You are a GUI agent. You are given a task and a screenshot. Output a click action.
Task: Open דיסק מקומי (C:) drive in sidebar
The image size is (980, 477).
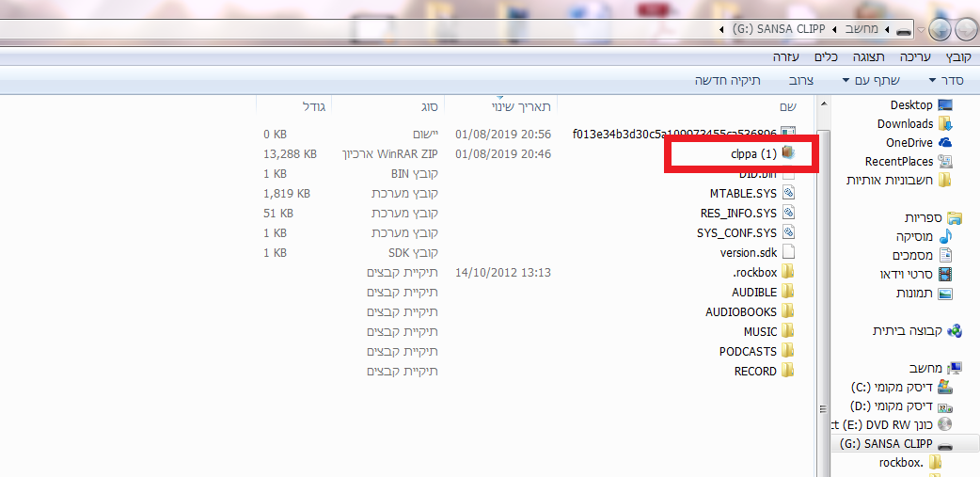click(902, 387)
